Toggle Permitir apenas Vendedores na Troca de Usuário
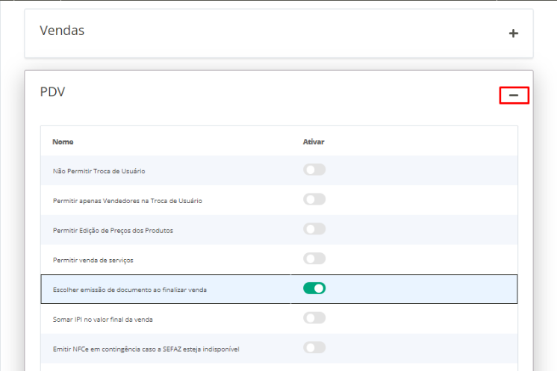This screenshot has width=557, height=392. (314, 199)
